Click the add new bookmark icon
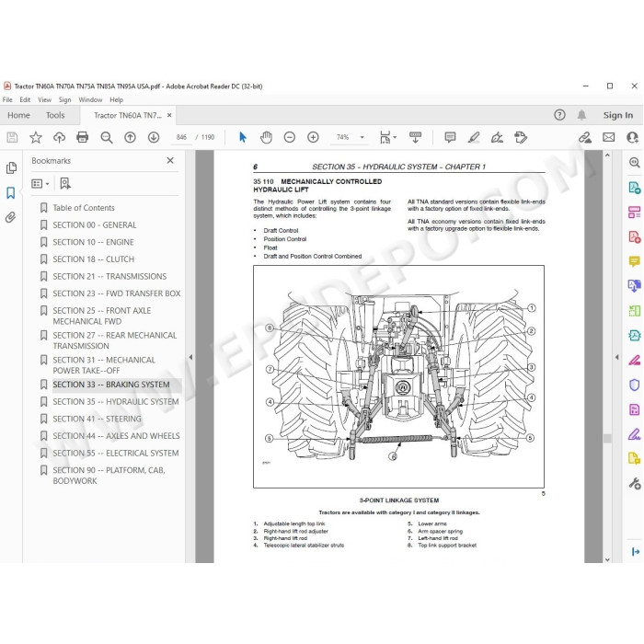Image resolution: width=644 pixels, height=644 pixels. tap(65, 184)
